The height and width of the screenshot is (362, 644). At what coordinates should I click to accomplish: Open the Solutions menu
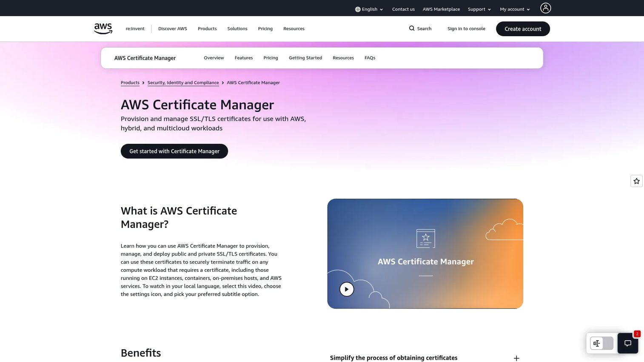(x=237, y=29)
